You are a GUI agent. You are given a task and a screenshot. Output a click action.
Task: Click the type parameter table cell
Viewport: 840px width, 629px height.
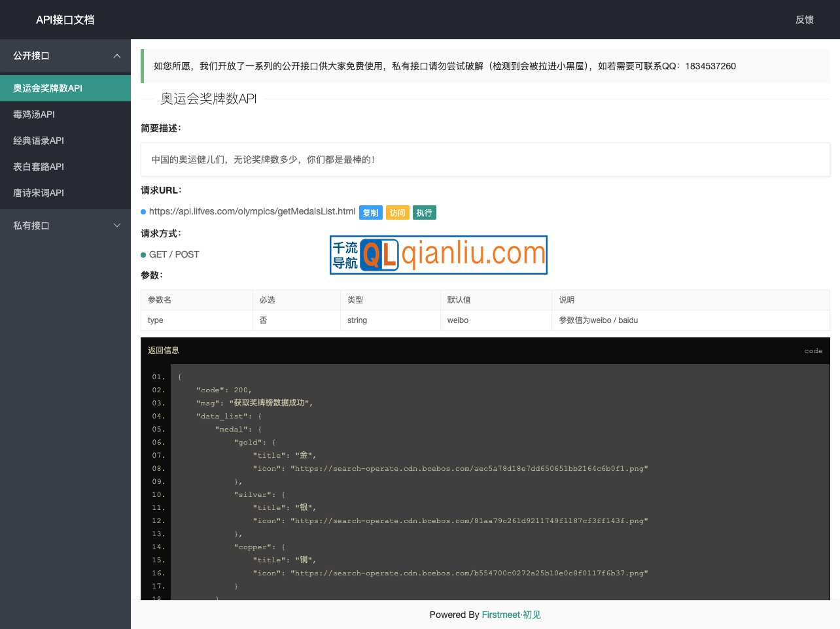click(156, 320)
